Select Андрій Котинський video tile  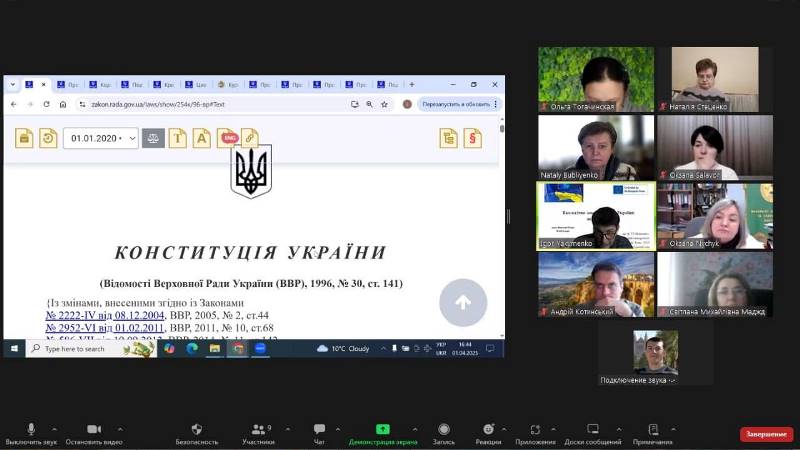[596, 284]
